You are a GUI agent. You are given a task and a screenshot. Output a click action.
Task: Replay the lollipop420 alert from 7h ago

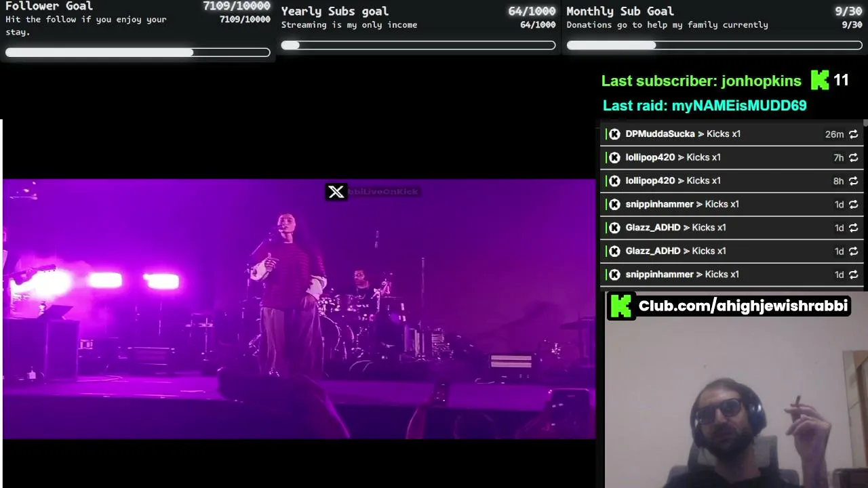pyautogui.click(x=853, y=157)
